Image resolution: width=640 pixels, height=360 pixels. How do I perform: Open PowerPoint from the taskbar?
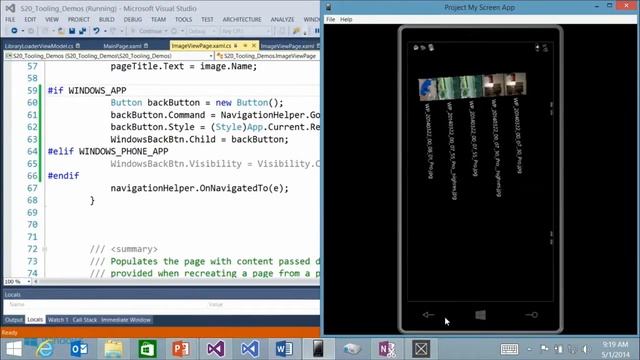click(181, 349)
